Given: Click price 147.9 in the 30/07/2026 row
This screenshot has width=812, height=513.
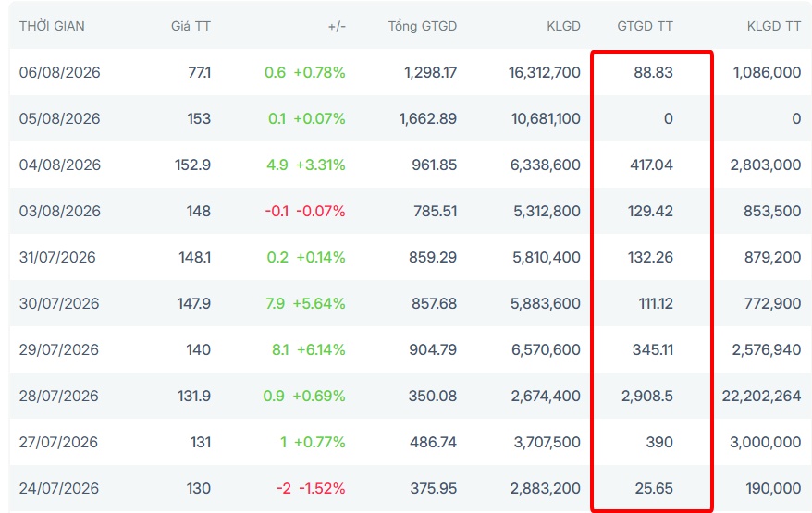Looking at the screenshot, I should pos(193,303).
